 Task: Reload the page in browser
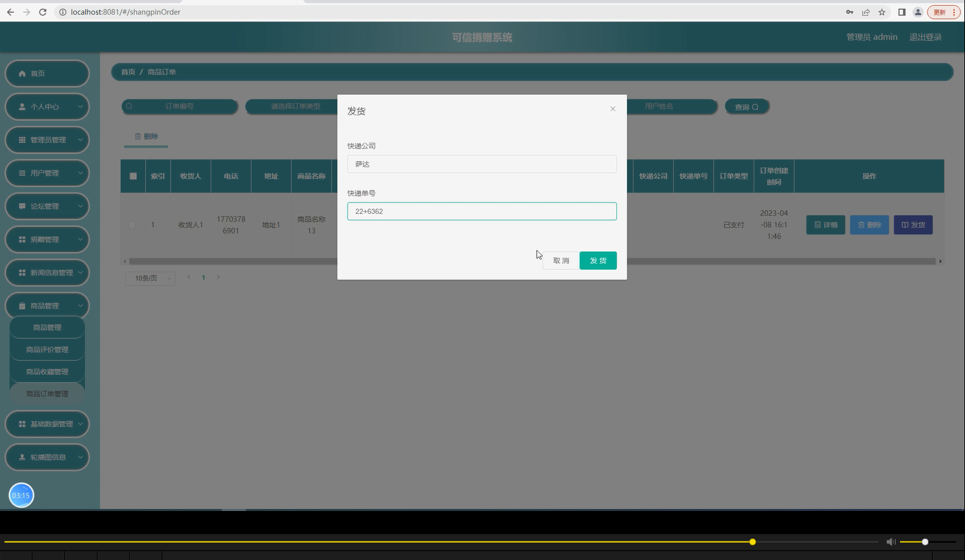coord(43,12)
